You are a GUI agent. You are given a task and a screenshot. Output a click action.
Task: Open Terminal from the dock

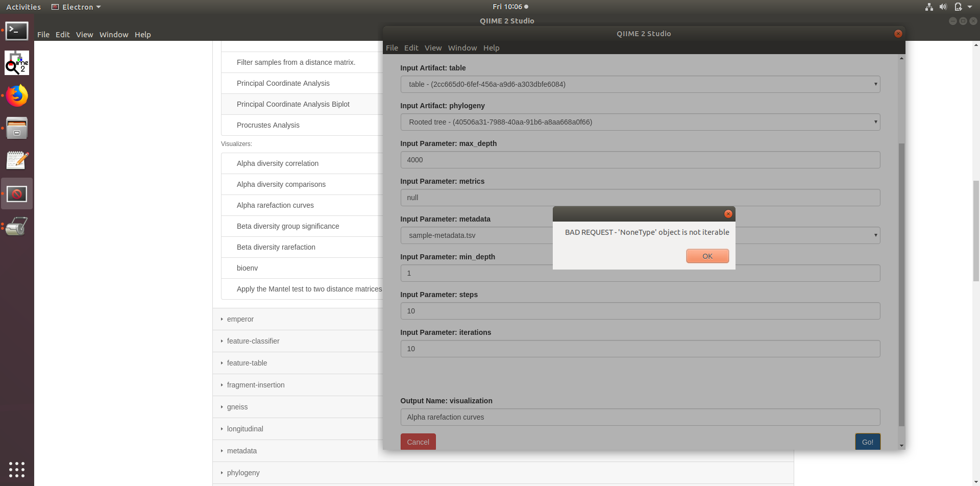(x=17, y=31)
